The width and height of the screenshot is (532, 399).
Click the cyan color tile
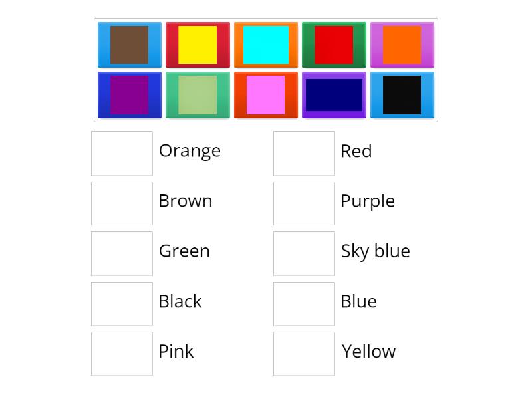(x=266, y=45)
